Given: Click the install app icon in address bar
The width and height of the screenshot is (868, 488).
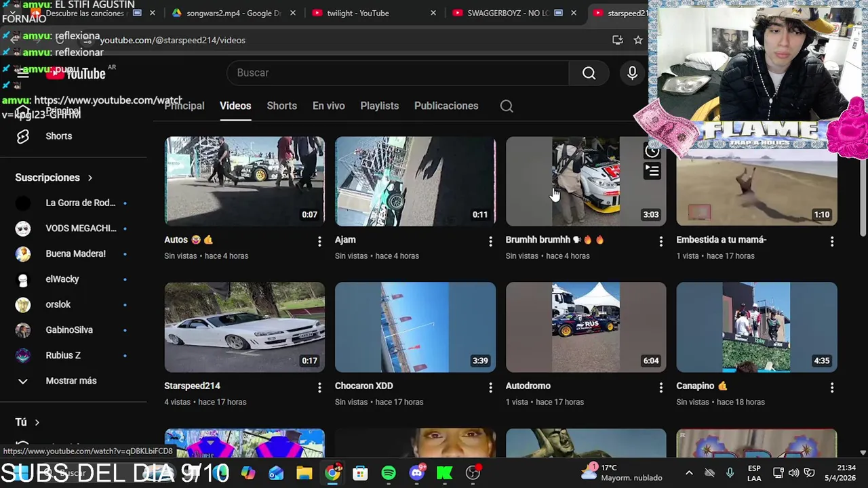Looking at the screenshot, I should point(617,40).
